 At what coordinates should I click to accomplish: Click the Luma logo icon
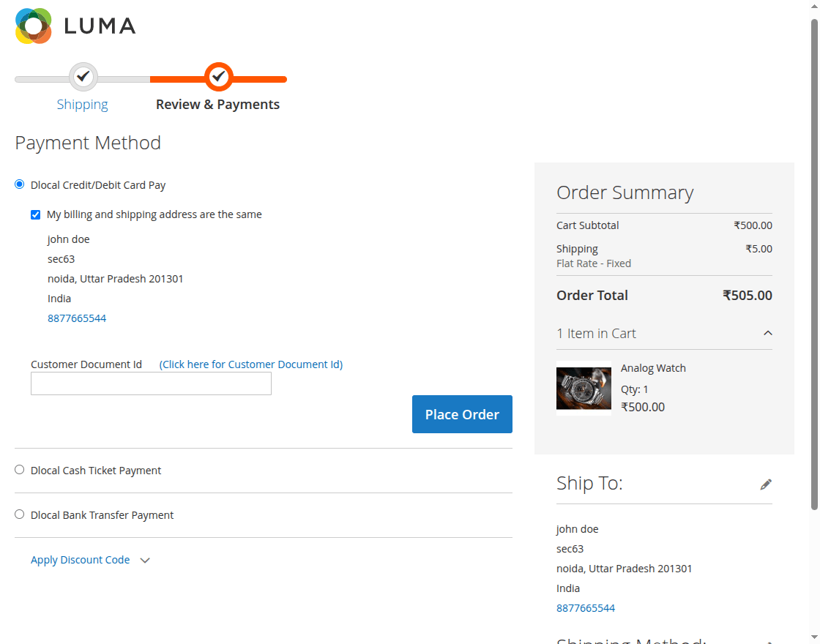point(34,26)
